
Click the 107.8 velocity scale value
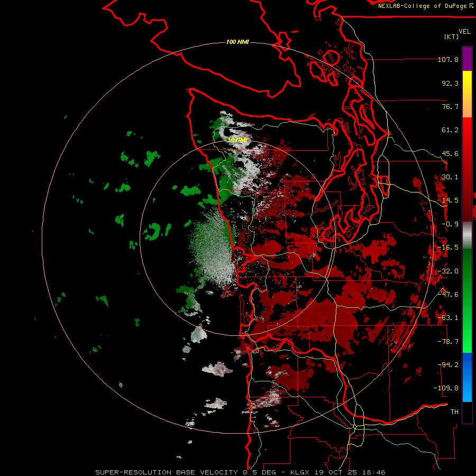click(x=448, y=60)
